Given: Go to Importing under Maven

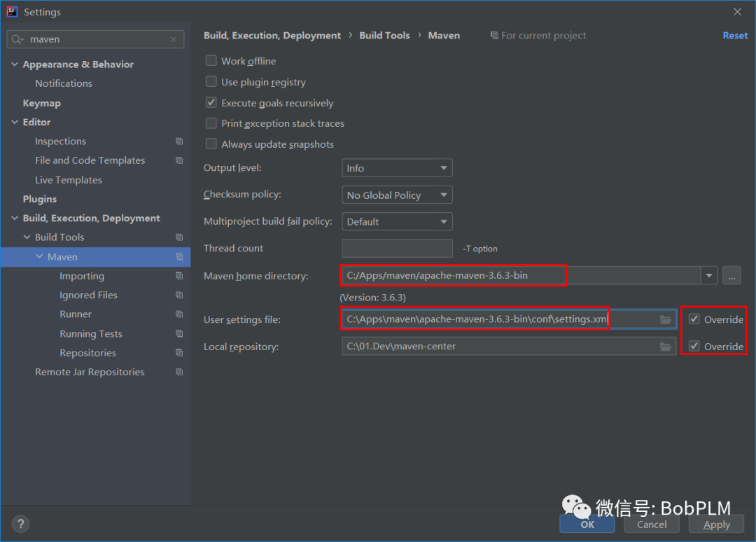Looking at the screenshot, I should 82,276.
